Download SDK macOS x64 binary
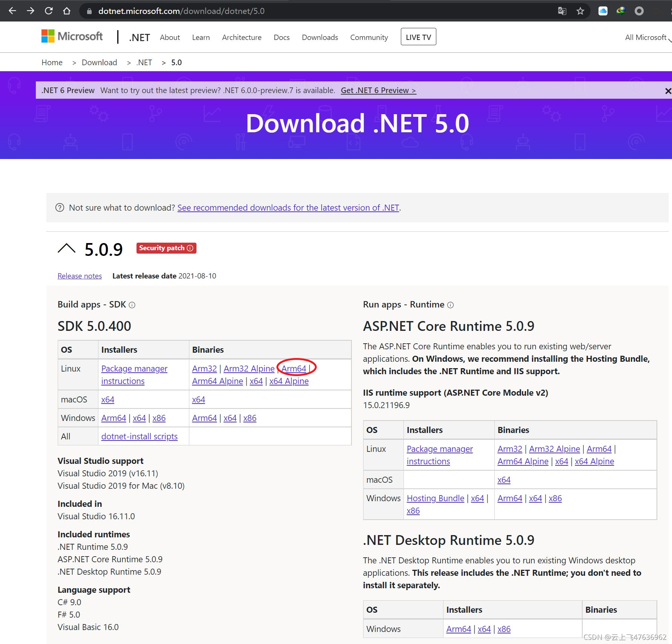 click(x=199, y=399)
